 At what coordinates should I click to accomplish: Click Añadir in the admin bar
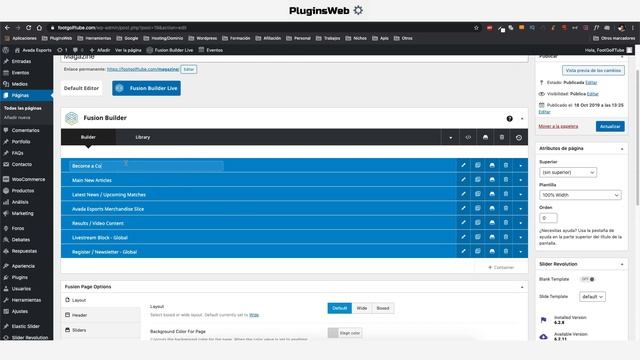point(100,50)
